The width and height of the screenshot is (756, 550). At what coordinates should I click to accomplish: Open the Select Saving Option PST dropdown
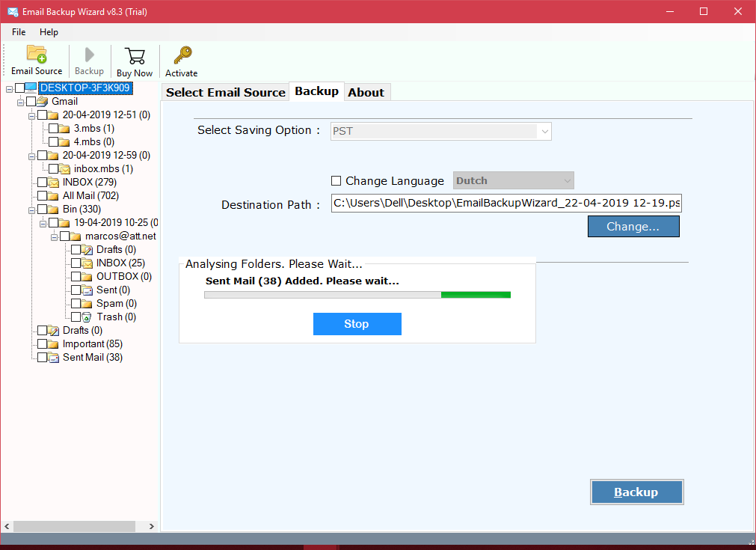[x=440, y=131]
